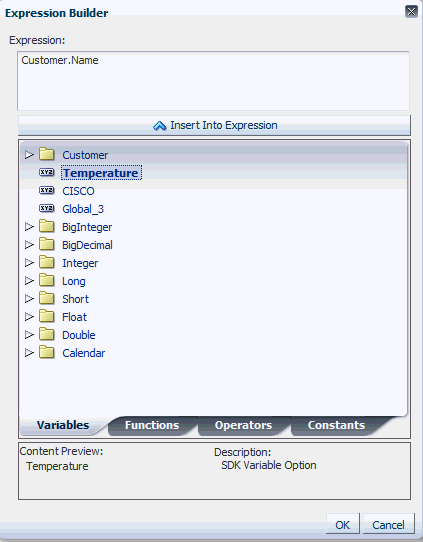
Task: Click the Cancel button
Action: pyautogui.click(x=388, y=524)
